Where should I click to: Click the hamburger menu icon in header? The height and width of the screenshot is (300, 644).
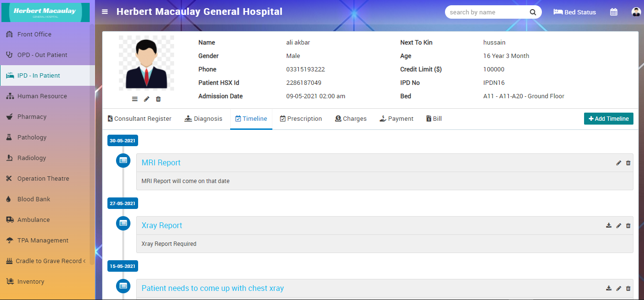coord(105,12)
